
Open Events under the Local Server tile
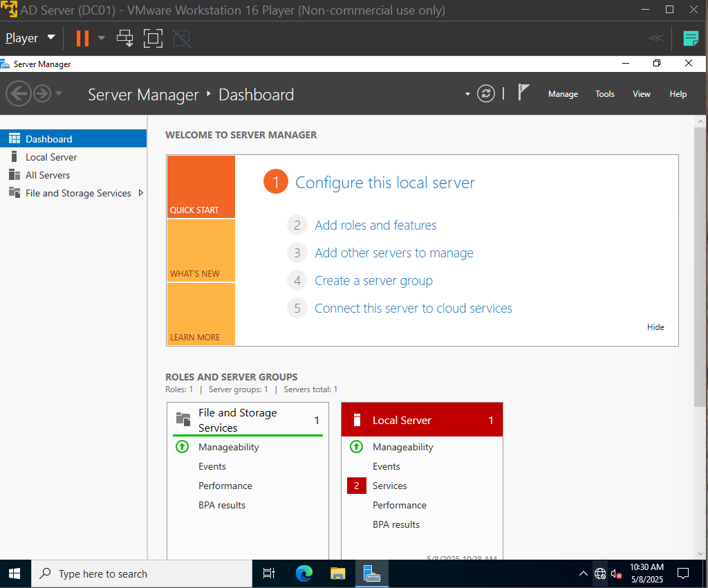click(386, 466)
